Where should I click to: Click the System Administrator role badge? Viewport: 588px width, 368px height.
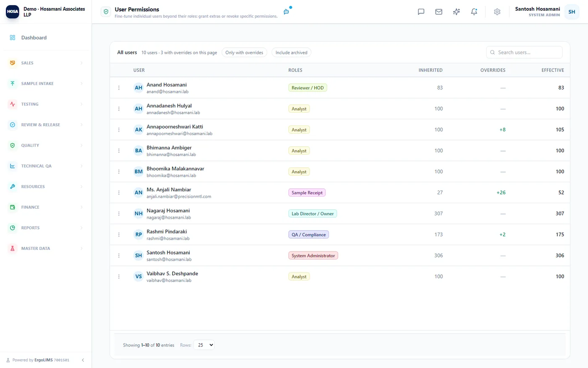313,256
